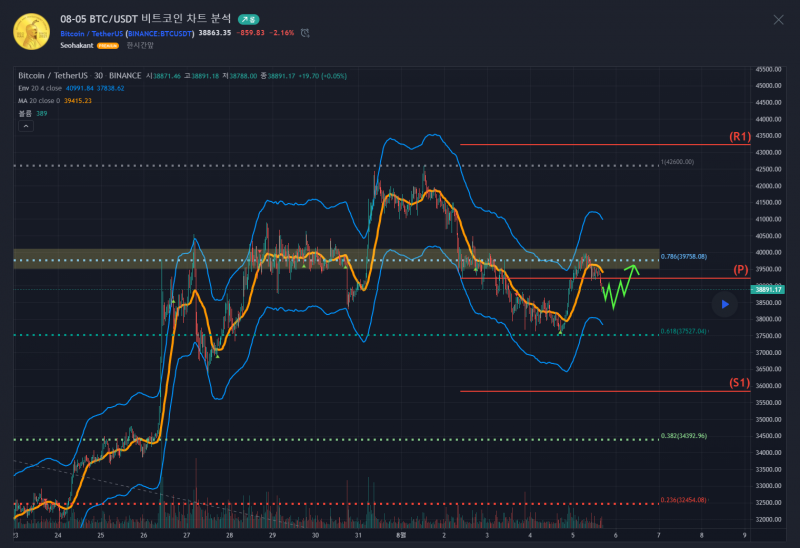Open Seohakant author profile
Screen dimensions: 800x548
click(x=76, y=45)
